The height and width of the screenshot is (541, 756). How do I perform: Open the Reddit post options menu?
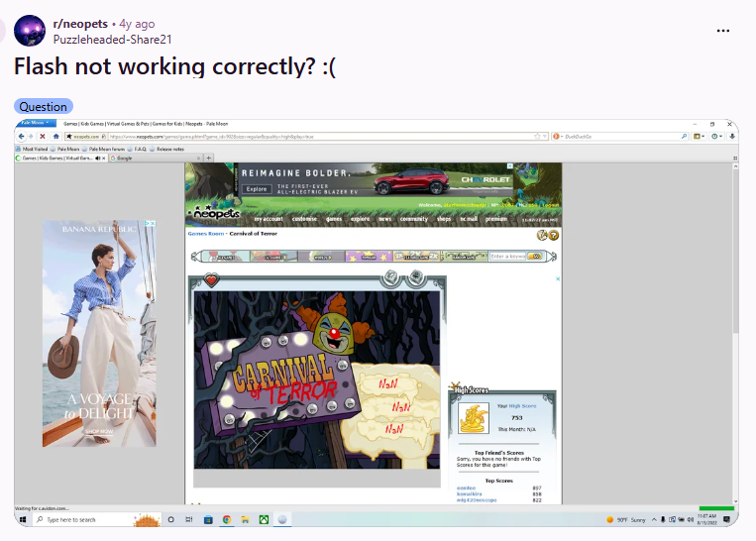click(x=722, y=31)
